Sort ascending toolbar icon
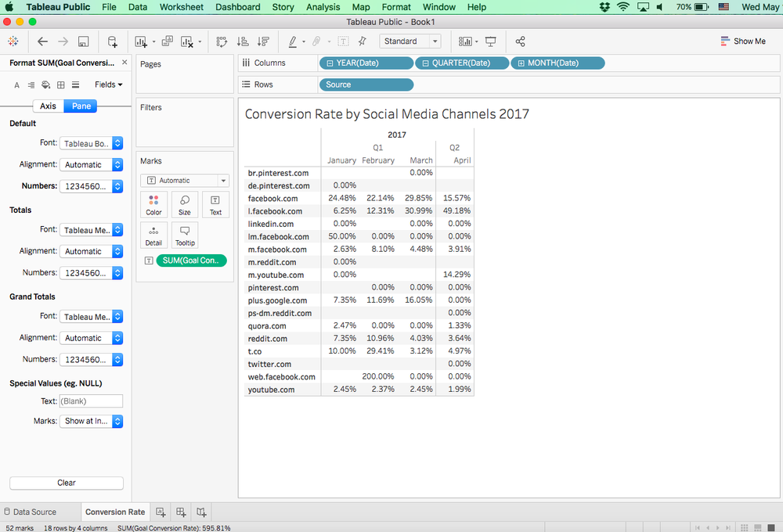Image resolution: width=783 pixels, height=532 pixels. pyautogui.click(x=243, y=41)
